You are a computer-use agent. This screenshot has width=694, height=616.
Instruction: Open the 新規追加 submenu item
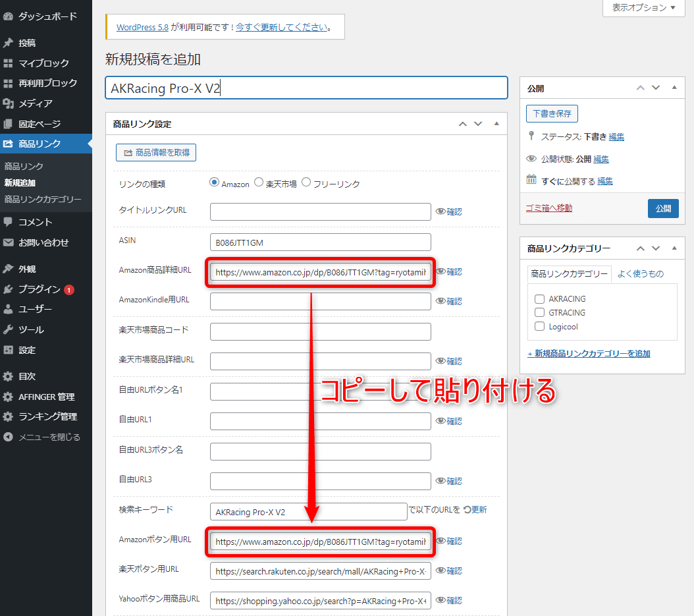click(20, 183)
